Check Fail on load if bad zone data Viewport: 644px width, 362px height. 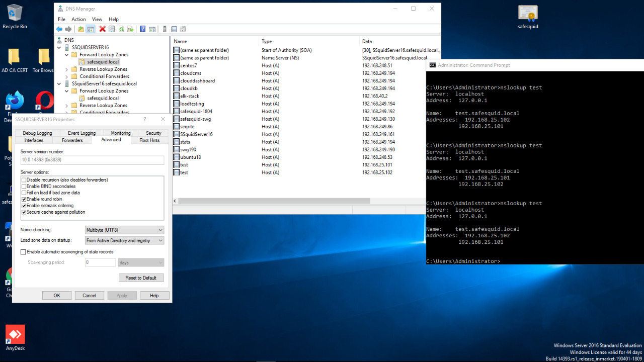[x=24, y=193]
